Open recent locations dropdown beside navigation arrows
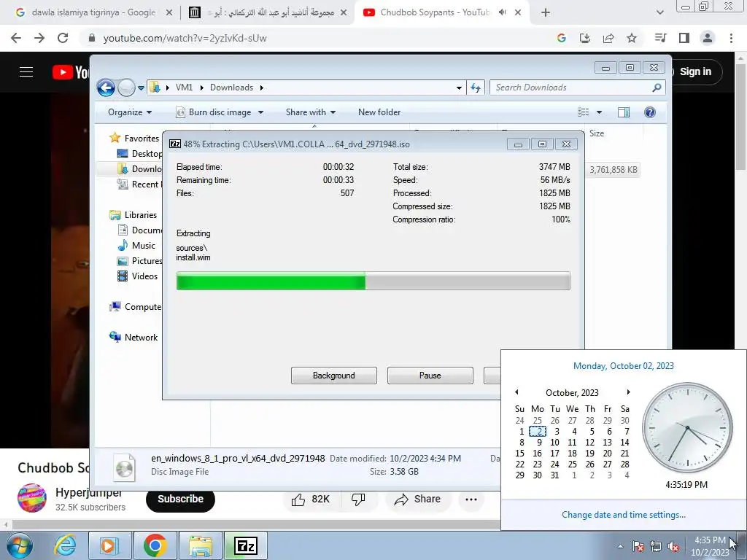The image size is (747, 560). [x=141, y=88]
